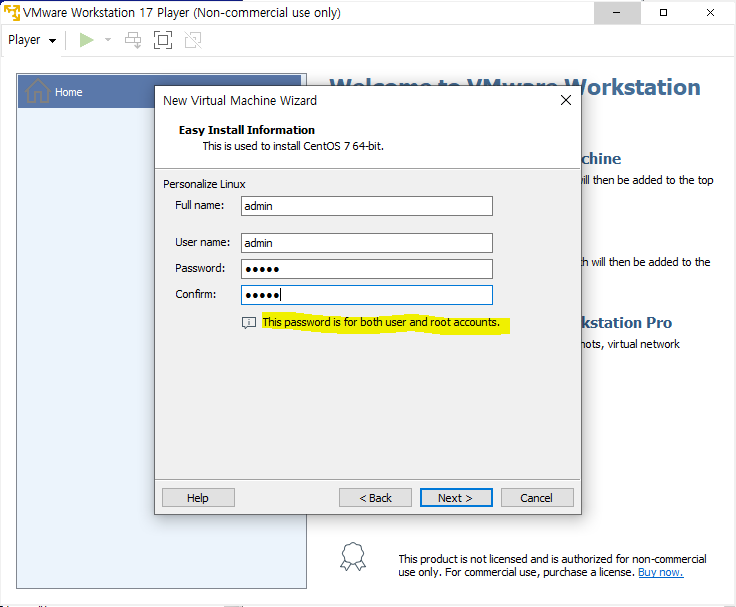Enter full screen mode icon
Viewport: 736px width, 607px height.
[x=163, y=40]
